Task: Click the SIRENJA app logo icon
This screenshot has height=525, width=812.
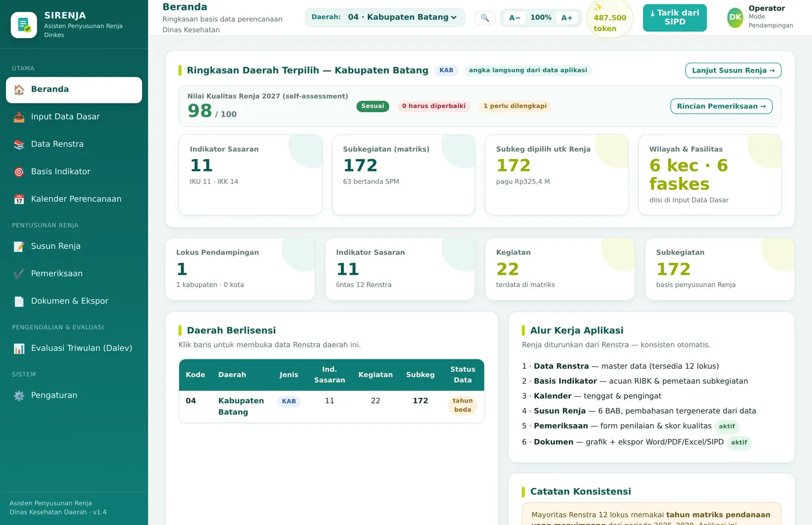Action: (x=24, y=25)
